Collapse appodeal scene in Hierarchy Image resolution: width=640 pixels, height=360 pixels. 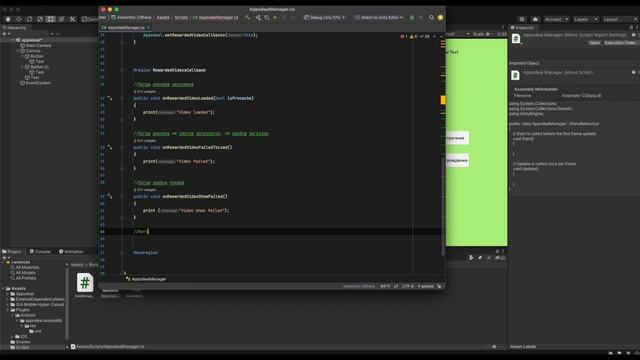tap(13, 40)
